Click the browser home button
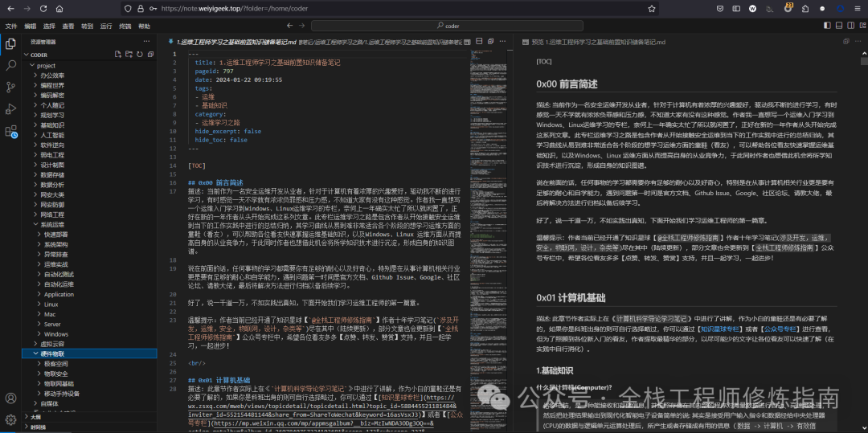 click(59, 8)
